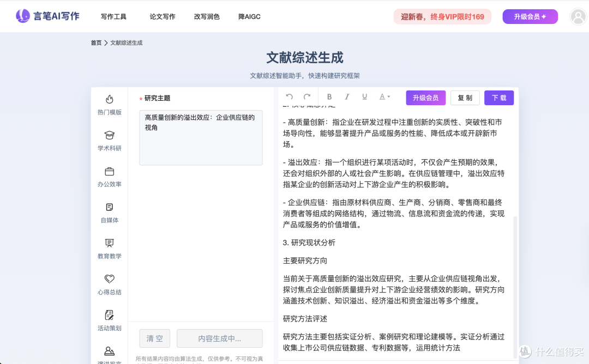The width and height of the screenshot is (589, 364).
Task: Go to 首页 in the breadcrumb
Action: pyautogui.click(x=96, y=43)
